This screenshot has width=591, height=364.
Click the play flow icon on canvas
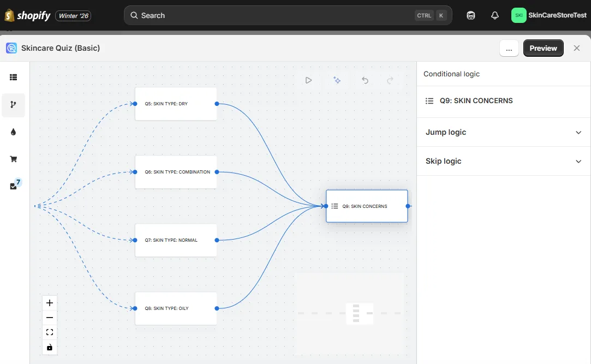(x=308, y=80)
